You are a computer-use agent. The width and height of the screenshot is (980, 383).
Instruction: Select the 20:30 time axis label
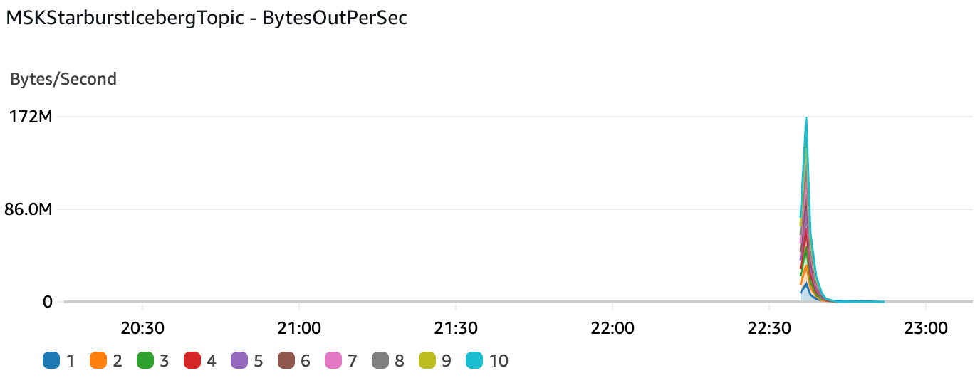coord(142,330)
